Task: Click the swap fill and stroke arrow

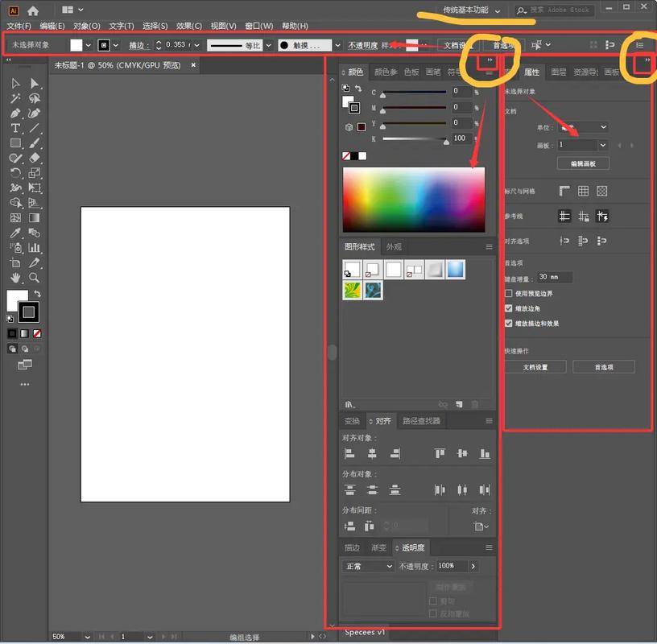Action: [x=37, y=294]
